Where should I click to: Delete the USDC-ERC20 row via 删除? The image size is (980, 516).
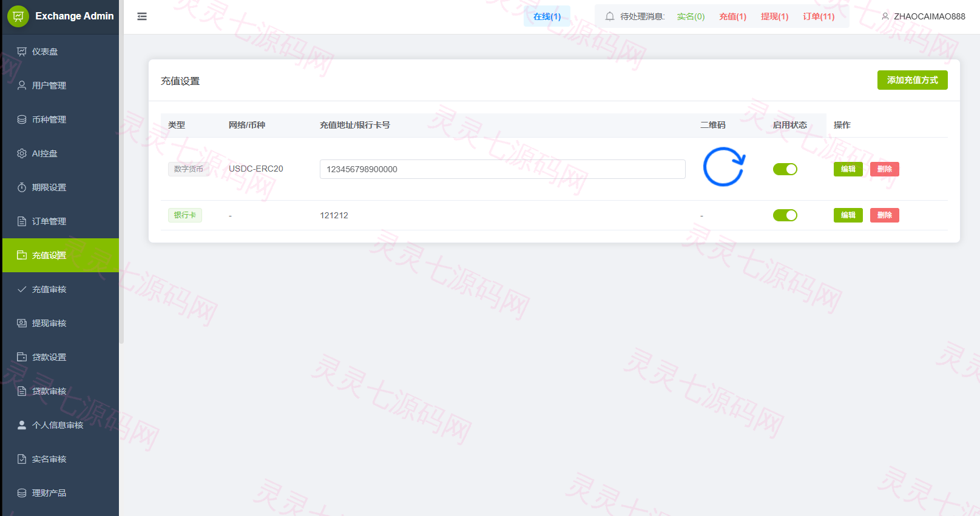884,169
